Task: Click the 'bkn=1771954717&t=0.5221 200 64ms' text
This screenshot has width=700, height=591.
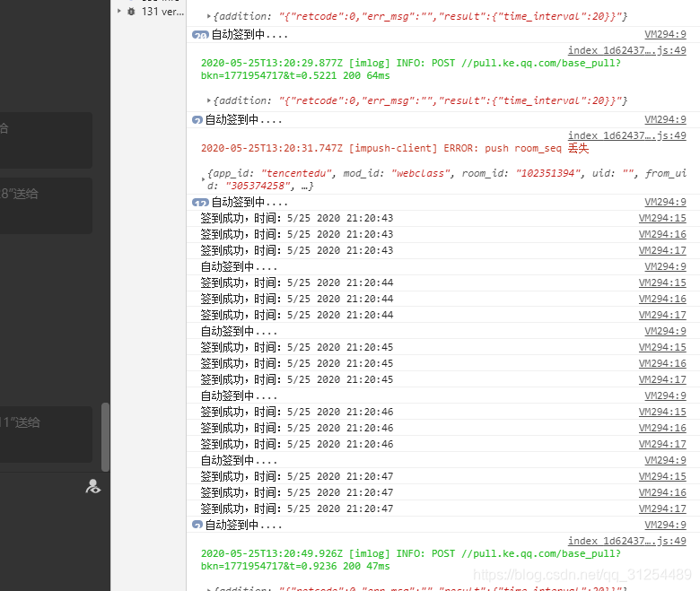Action: click(x=295, y=76)
